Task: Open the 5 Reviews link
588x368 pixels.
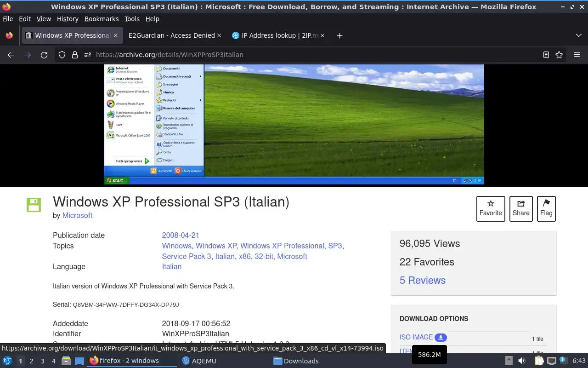Action: click(423, 280)
